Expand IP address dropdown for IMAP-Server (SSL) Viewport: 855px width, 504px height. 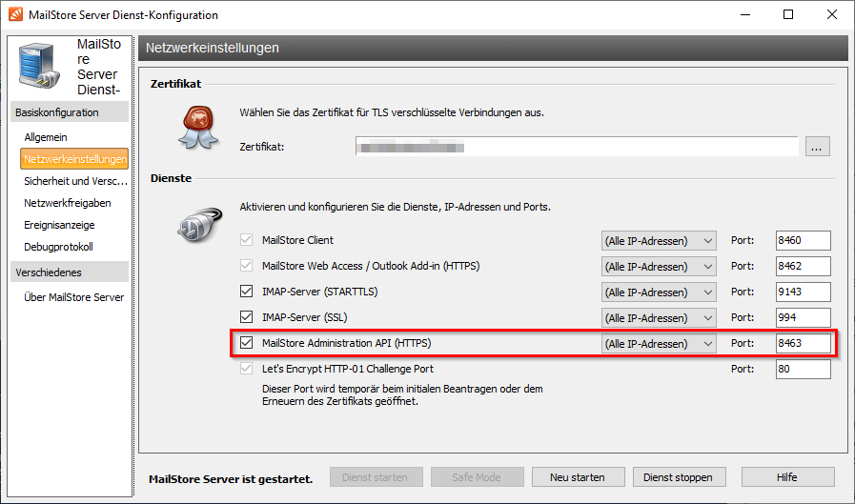click(x=659, y=317)
